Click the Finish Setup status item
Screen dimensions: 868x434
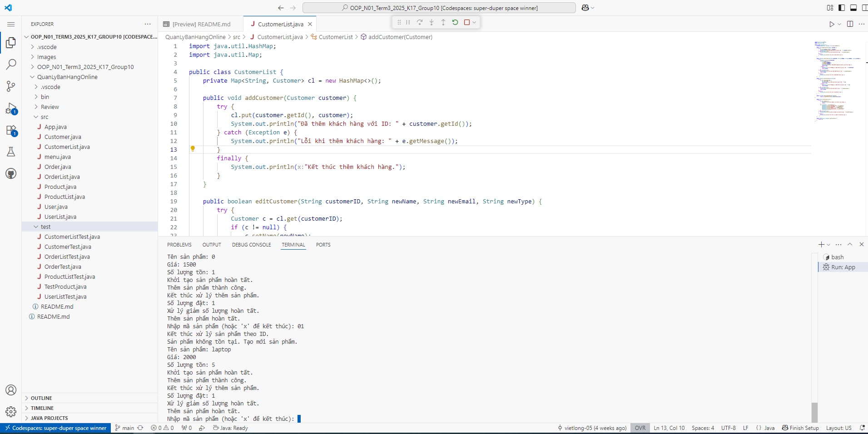(x=800, y=428)
